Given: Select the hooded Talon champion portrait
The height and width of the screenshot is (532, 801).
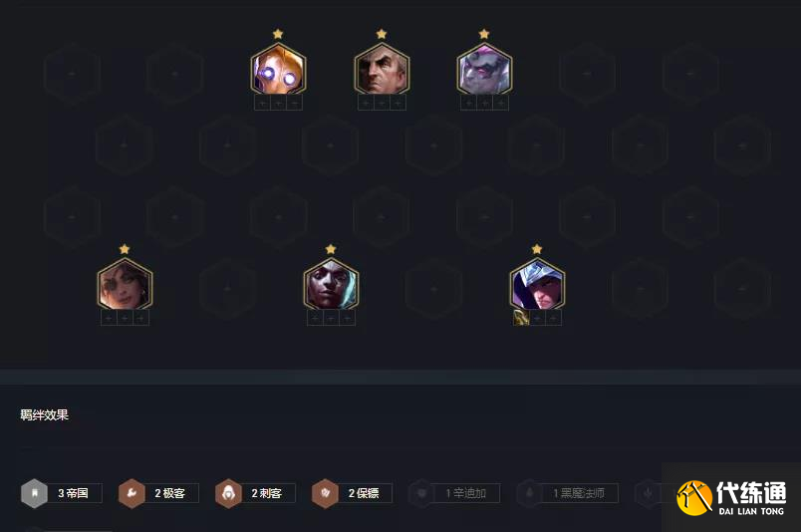Looking at the screenshot, I should 537,284.
